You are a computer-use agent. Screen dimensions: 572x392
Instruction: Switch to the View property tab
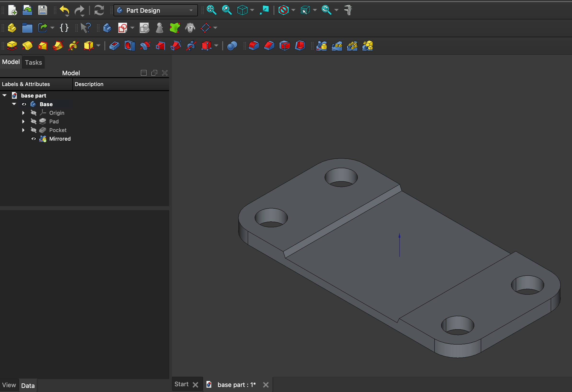tap(9, 385)
